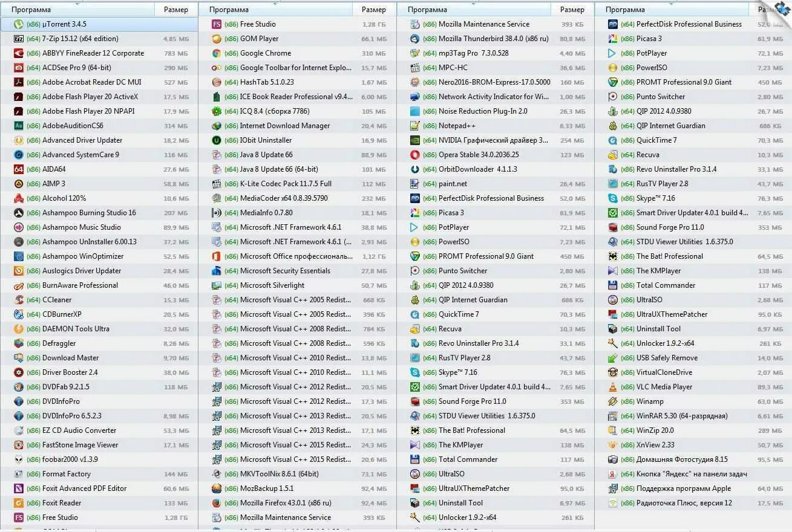This screenshot has width=792, height=532.
Task: Select Advanced Driver Updater entry
Action: click(99, 140)
